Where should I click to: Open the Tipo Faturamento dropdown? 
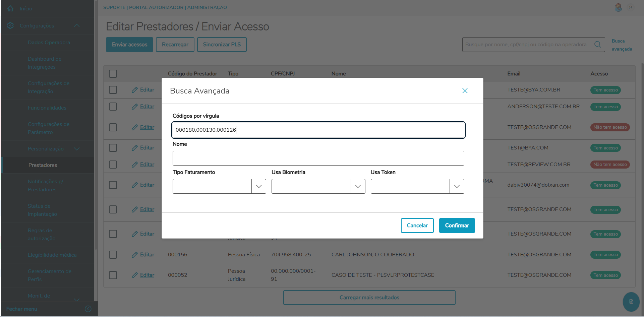click(258, 186)
